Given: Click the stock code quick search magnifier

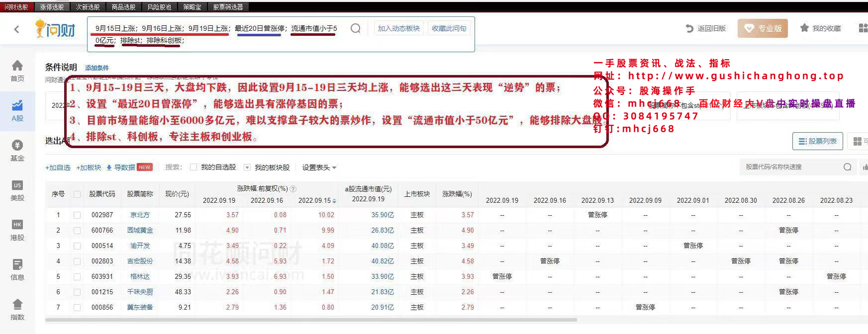Looking at the screenshot, I should pyautogui.click(x=848, y=167).
